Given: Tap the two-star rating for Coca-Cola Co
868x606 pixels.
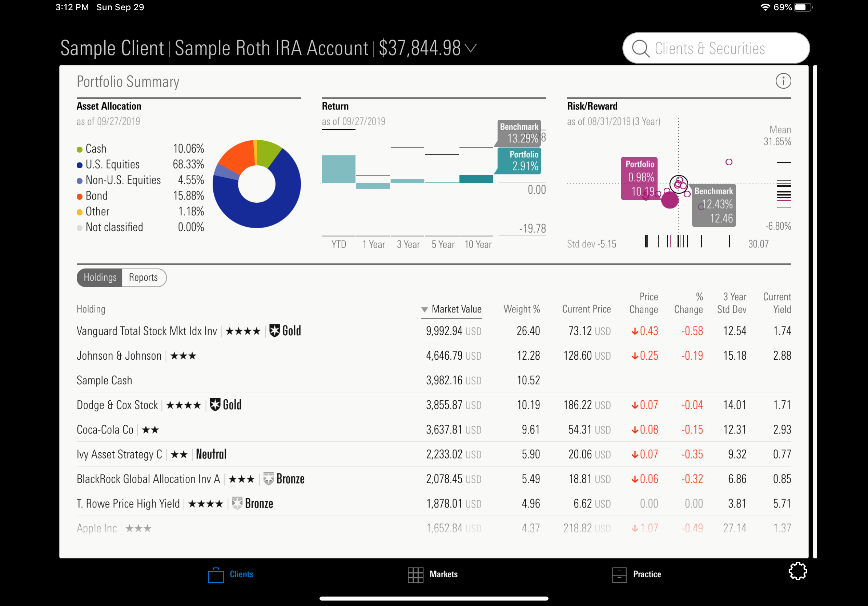Looking at the screenshot, I should coord(150,430).
